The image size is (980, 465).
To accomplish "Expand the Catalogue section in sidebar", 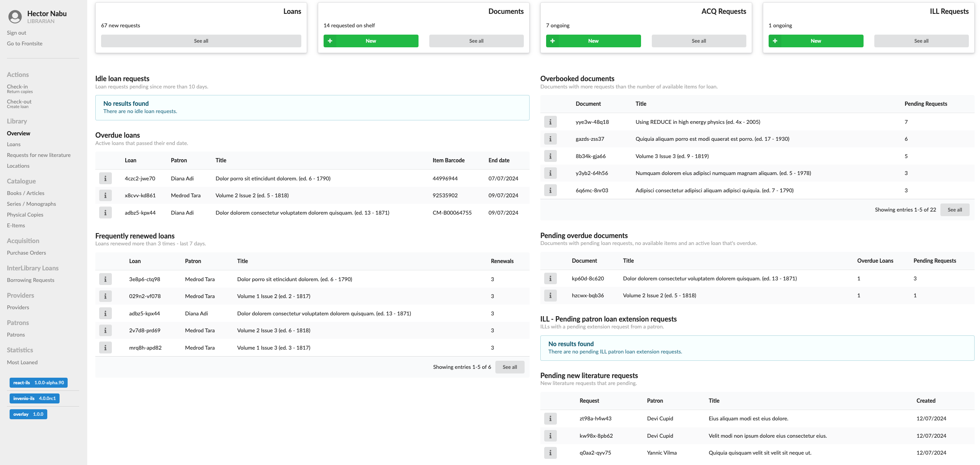I will [21, 181].
